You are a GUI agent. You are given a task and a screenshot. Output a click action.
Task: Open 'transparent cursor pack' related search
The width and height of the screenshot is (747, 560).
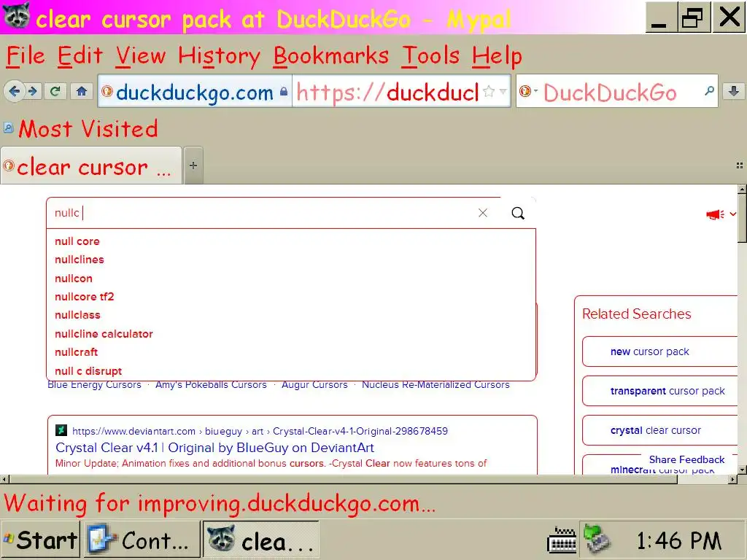[659, 391]
